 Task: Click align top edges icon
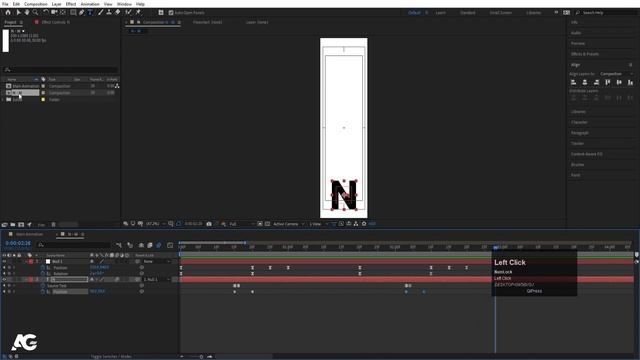coord(608,82)
